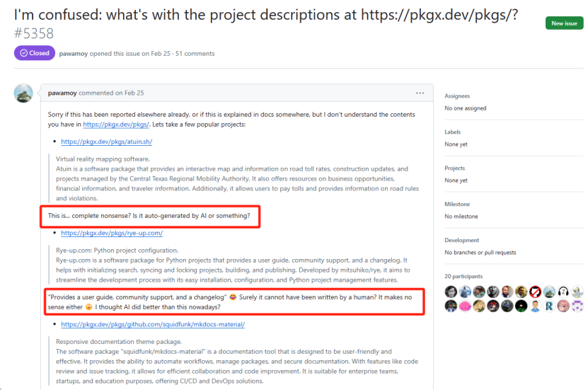The width and height of the screenshot is (588, 390).
Task: Click the wolf-like dark forest avatar
Action: (x=507, y=306)
